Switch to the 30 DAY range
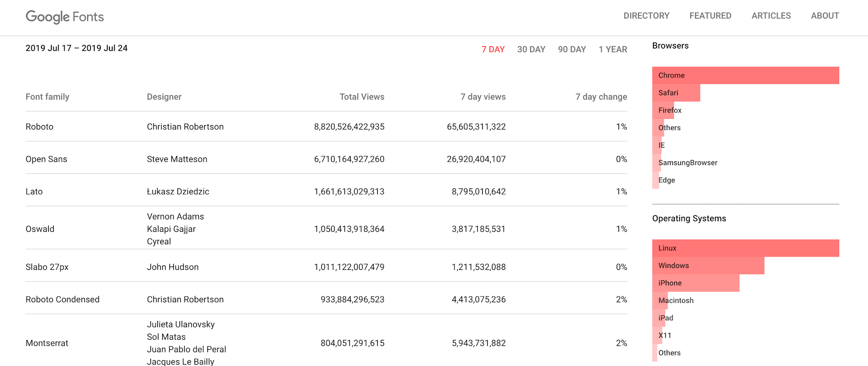This screenshot has height=366, width=868. pyautogui.click(x=531, y=49)
